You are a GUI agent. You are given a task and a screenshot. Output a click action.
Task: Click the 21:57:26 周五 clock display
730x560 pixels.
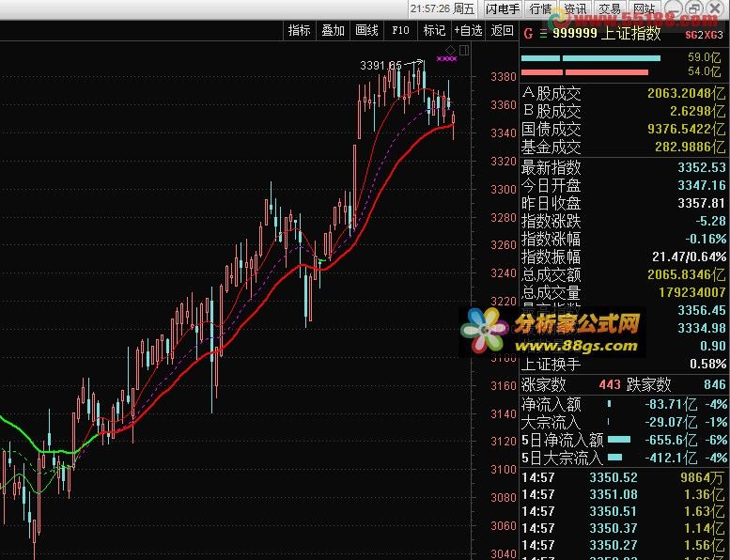(x=443, y=8)
